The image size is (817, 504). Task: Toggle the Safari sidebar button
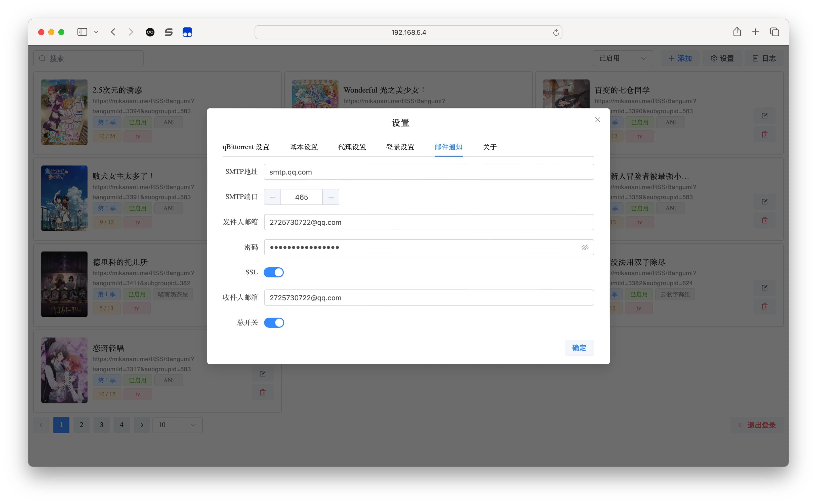(82, 32)
